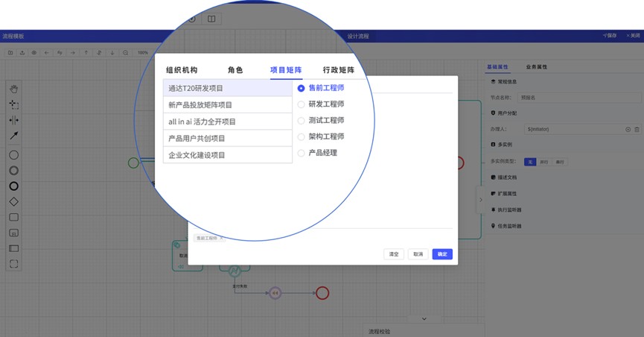The width and height of the screenshot is (644, 337).
Task: Choose the global connect arrow tool
Action: click(x=13, y=136)
